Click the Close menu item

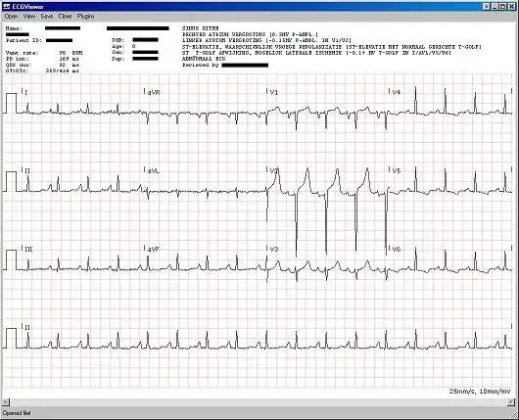coord(65,17)
